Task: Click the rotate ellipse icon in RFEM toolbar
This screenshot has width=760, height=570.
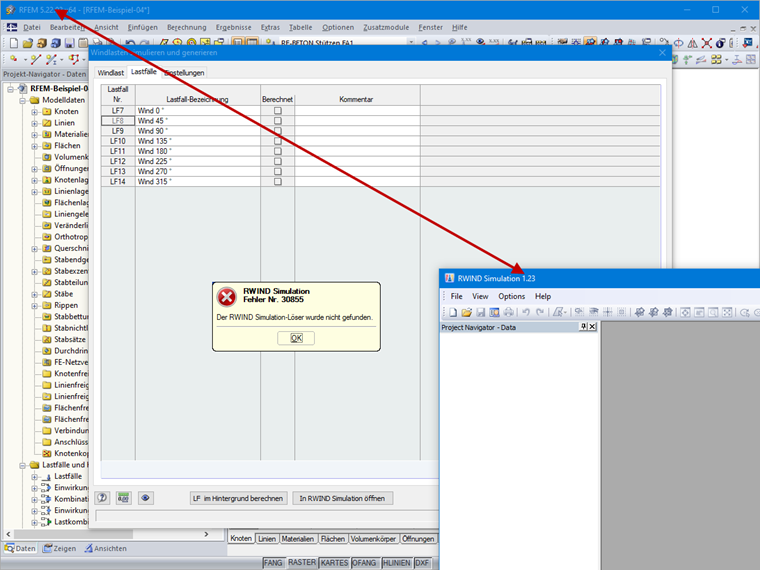Action: [679, 43]
